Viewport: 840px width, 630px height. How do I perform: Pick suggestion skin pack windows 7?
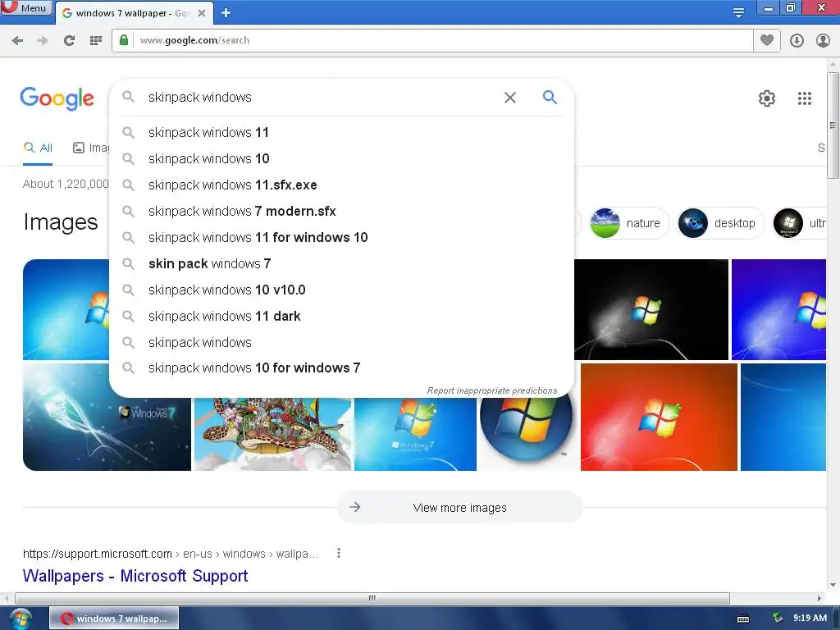pos(341,263)
